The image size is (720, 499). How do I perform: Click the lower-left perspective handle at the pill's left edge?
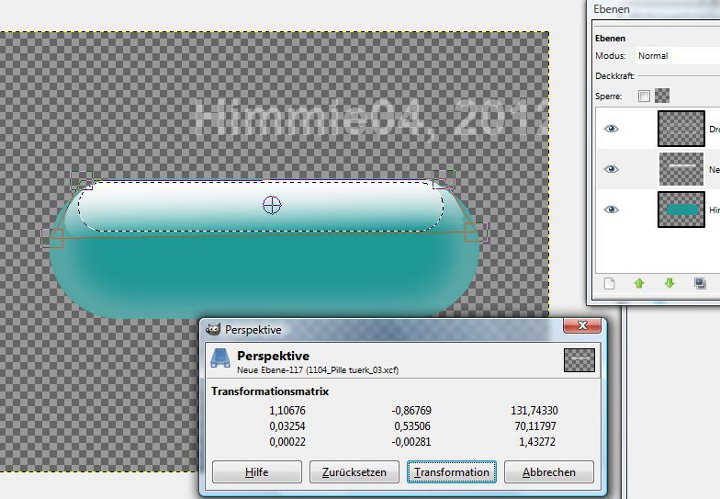click(52, 237)
